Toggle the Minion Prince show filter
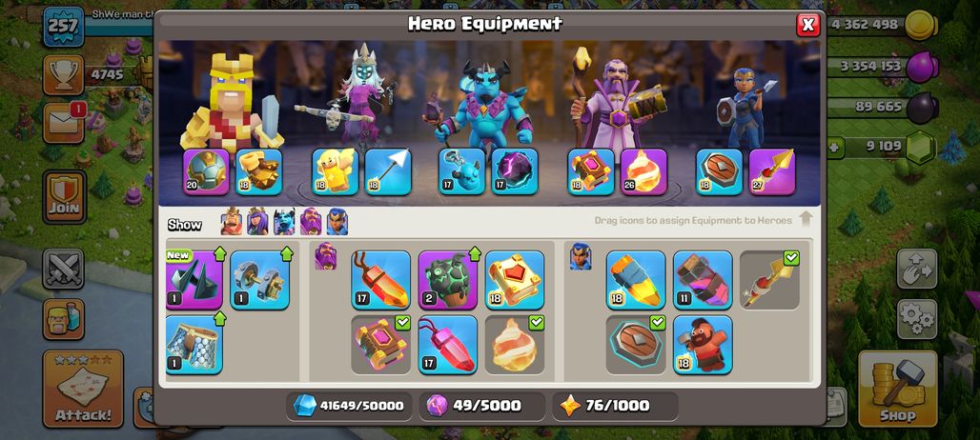The height and width of the screenshot is (440, 980). pos(284,222)
